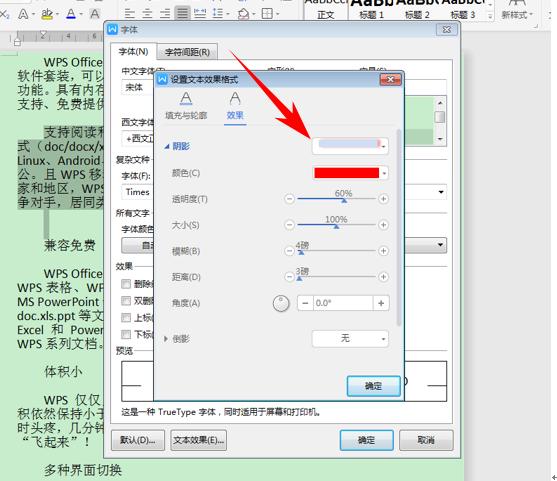Viewport: 557px width, 481px height.
Task: Expand the styles gallery in the ribbon
Action: [x=490, y=16]
